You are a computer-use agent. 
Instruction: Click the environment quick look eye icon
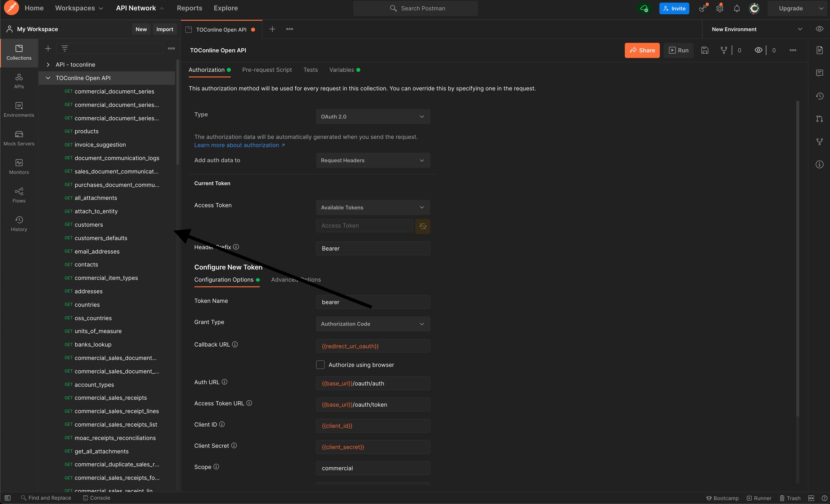click(x=819, y=29)
